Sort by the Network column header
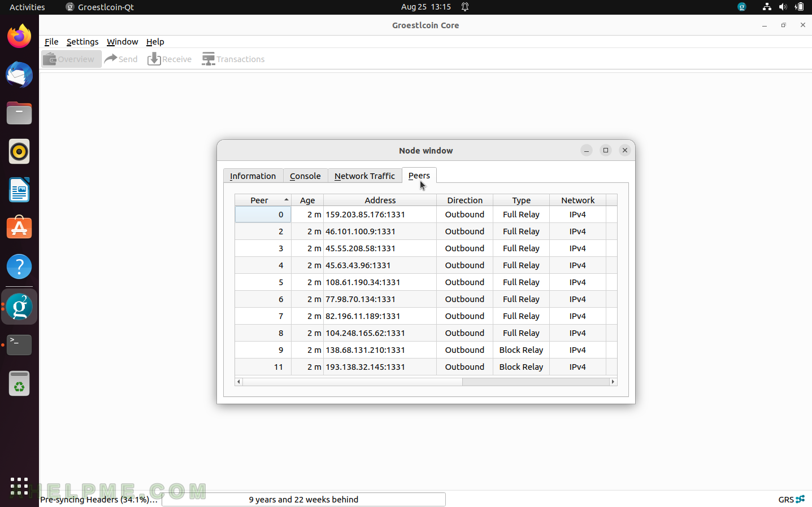Screen dimensions: 812x507 point(577,200)
